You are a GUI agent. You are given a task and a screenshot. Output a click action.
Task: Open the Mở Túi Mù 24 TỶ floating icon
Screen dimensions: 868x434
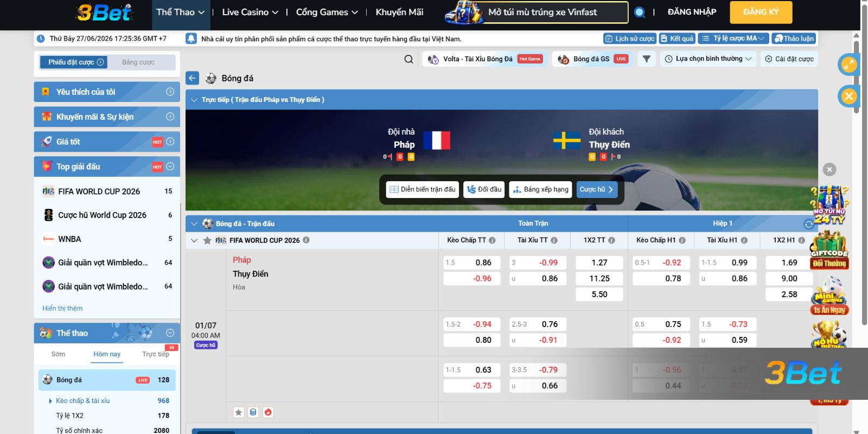[829, 205]
